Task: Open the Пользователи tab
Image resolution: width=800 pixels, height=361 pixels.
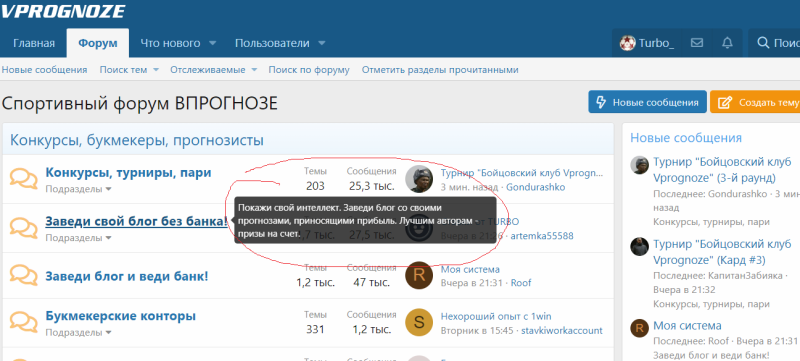Action: [x=272, y=43]
